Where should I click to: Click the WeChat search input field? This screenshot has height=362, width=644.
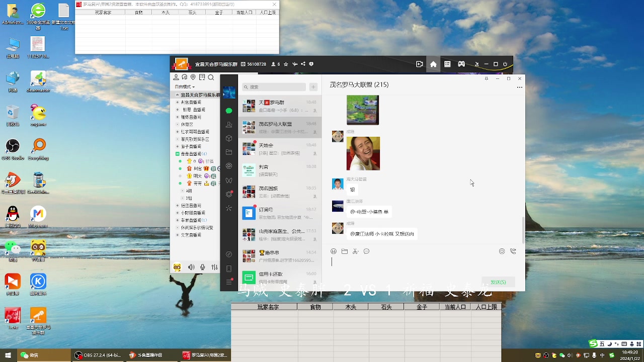(x=274, y=87)
